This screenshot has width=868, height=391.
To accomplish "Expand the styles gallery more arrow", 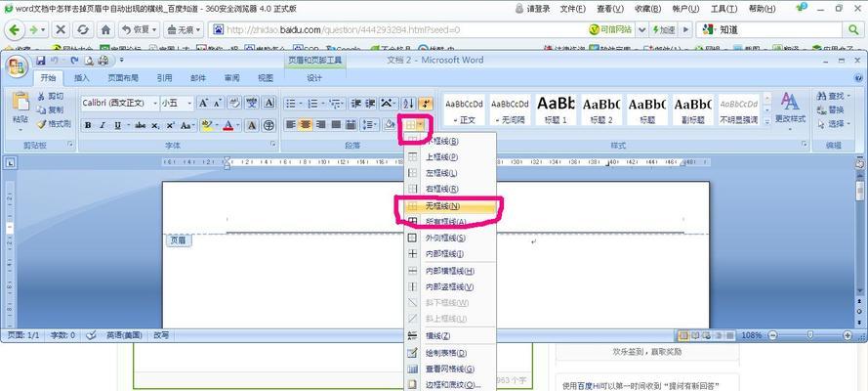I will tap(767, 122).
